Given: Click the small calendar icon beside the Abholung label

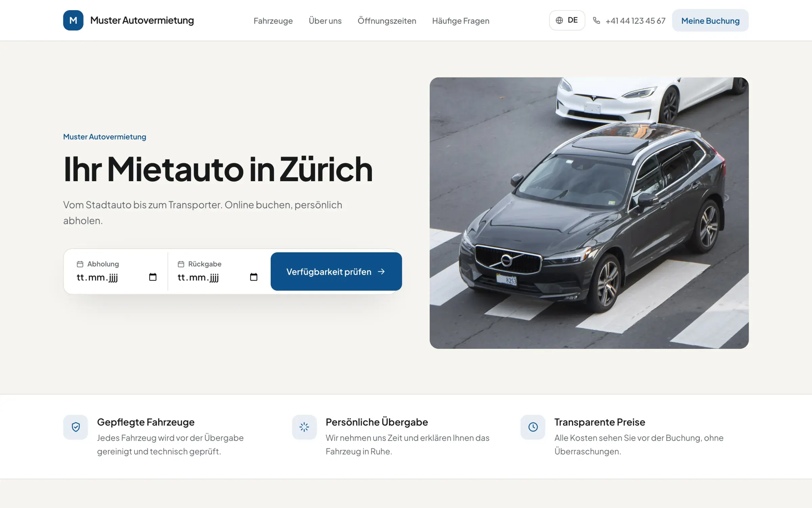Looking at the screenshot, I should pyautogui.click(x=80, y=264).
